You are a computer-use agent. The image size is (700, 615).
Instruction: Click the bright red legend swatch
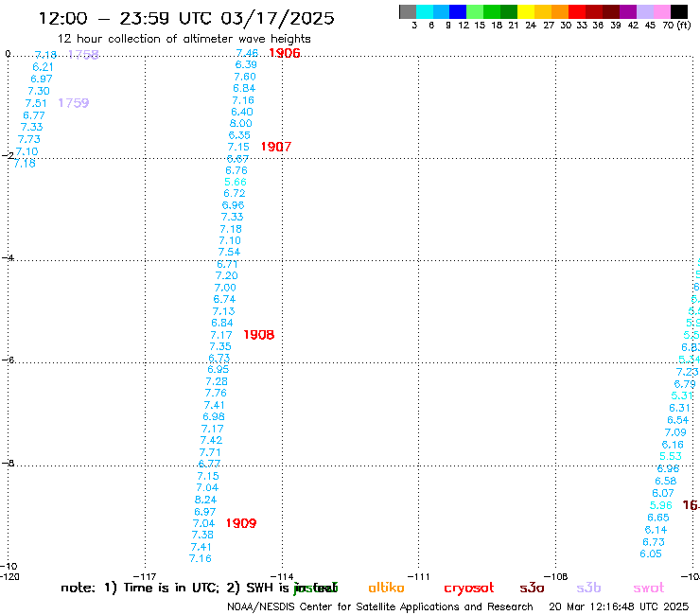[577, 11]
